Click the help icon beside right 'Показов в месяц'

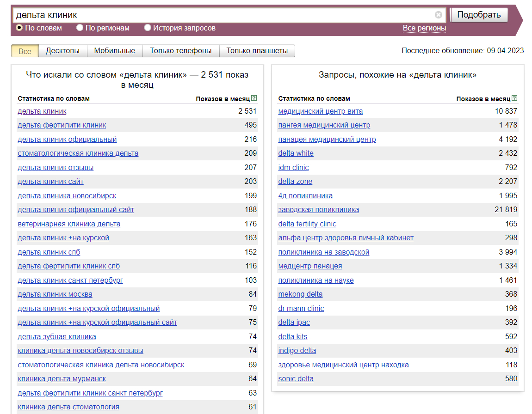pyautogui.click(x=514, y=98)
